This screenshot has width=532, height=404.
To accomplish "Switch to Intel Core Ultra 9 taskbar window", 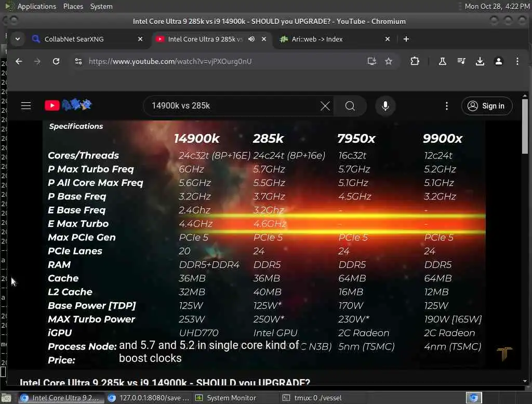I will pos(60,398).
